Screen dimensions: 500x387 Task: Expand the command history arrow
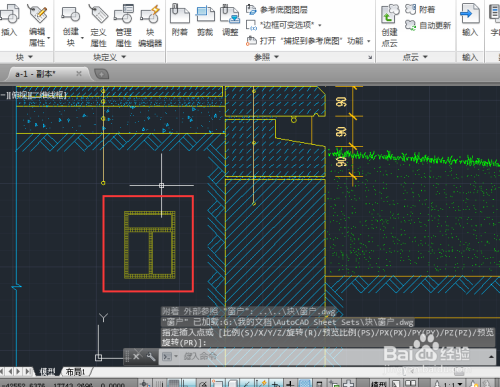pyautogui.click(x=491, y=357)
